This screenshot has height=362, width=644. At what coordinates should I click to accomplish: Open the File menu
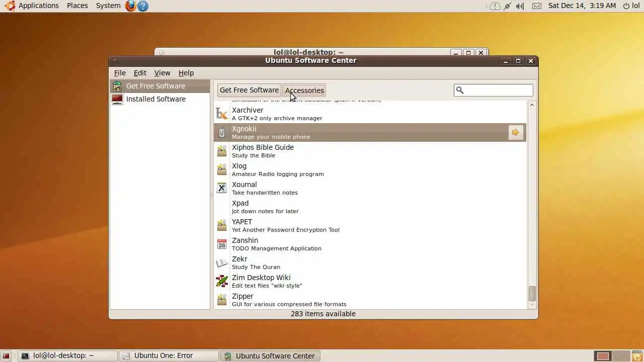[120, 73]
